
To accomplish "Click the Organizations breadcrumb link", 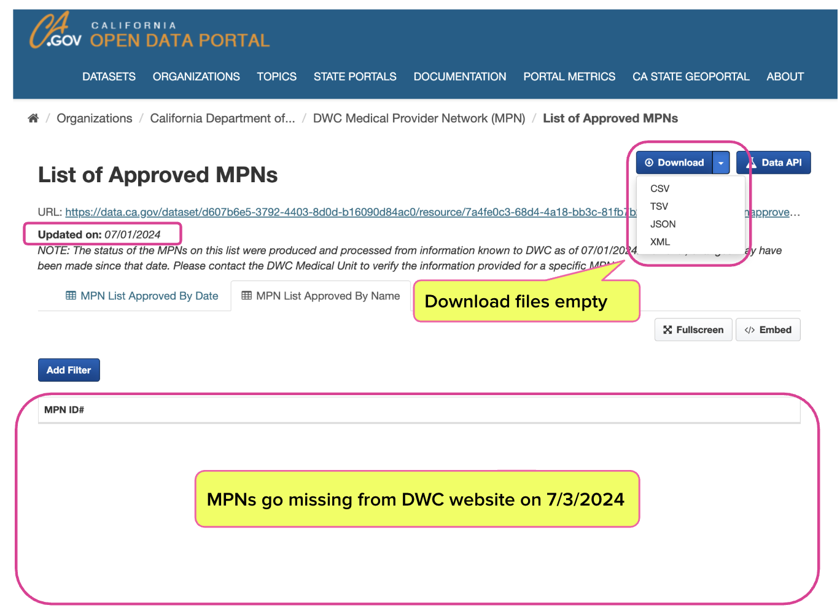I will click(x=95, y=118).
